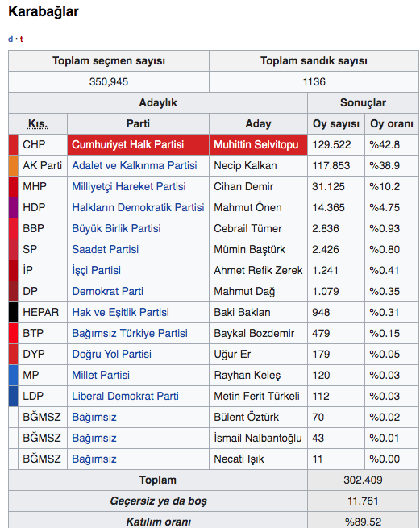Open Adalet ve Kalkınma Partisi link
420x528 pixels.
tap(135, 166)
